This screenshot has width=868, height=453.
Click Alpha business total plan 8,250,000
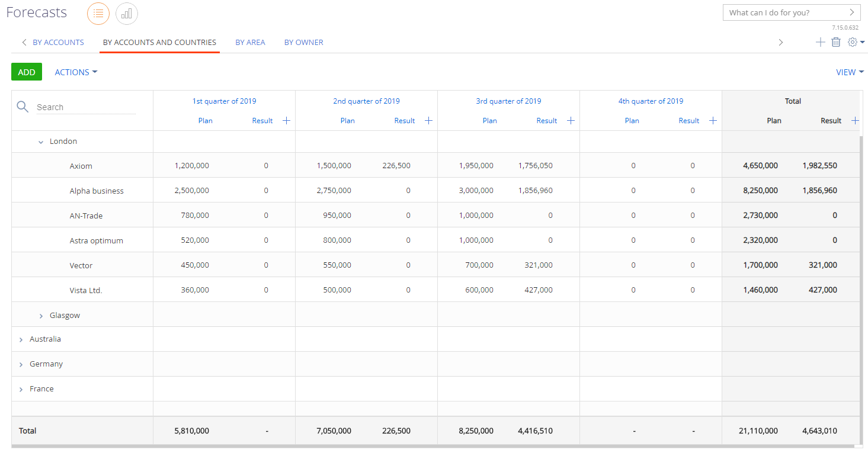click(761, 191)
